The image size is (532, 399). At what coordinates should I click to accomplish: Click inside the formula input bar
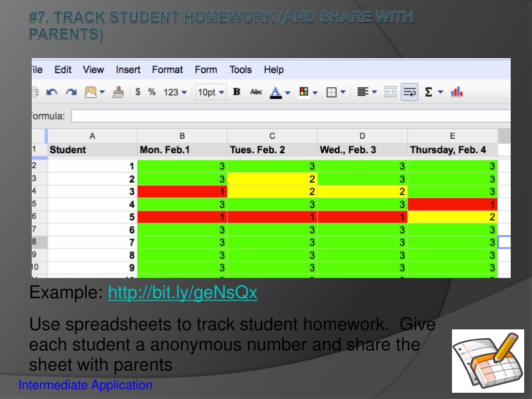291,116
